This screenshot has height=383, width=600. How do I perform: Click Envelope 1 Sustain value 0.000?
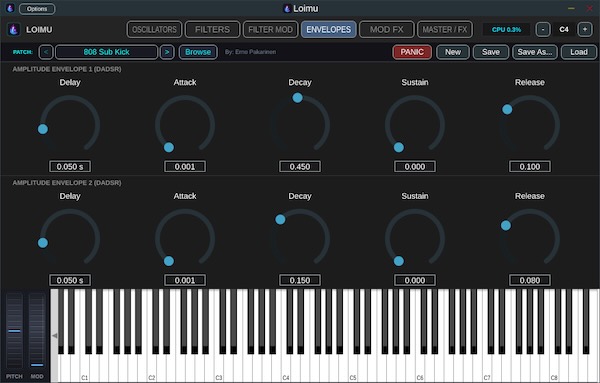(x=415, y=166)
